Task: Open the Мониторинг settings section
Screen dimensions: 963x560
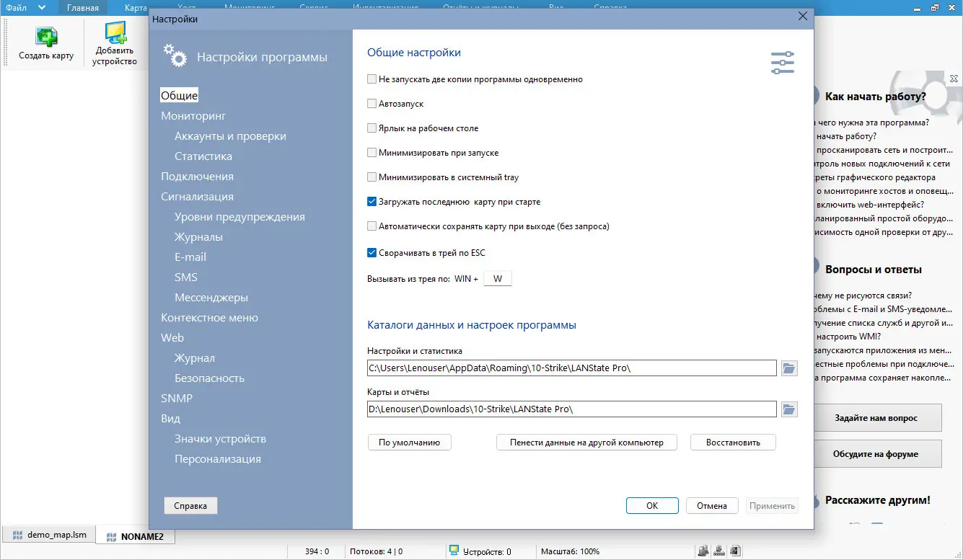Action: (x=193, y=116)
